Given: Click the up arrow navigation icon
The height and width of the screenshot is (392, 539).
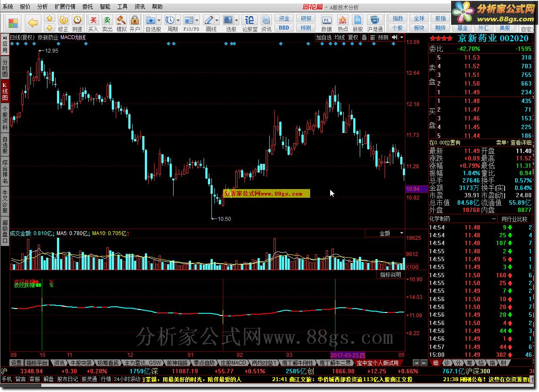Looking at the screenshot, I should (x=50, y=18).
